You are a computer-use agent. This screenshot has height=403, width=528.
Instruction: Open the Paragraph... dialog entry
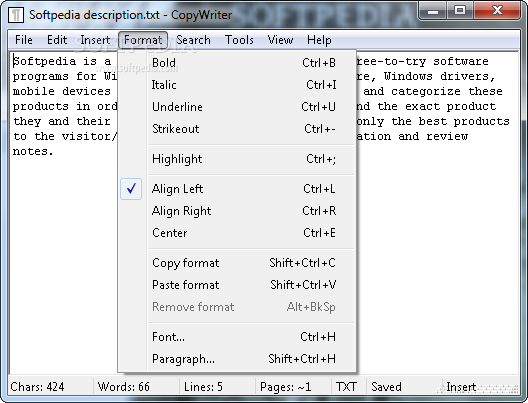(237, 359)
